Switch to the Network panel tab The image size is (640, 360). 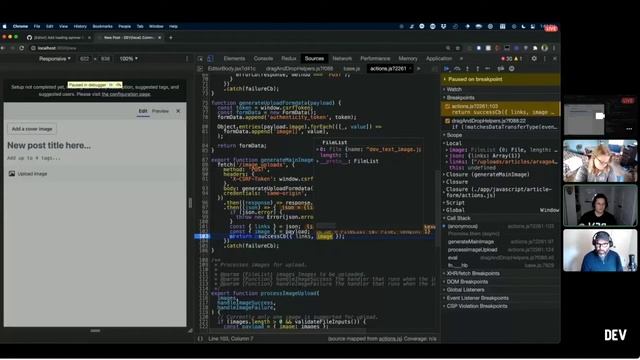tap(342, 59)
